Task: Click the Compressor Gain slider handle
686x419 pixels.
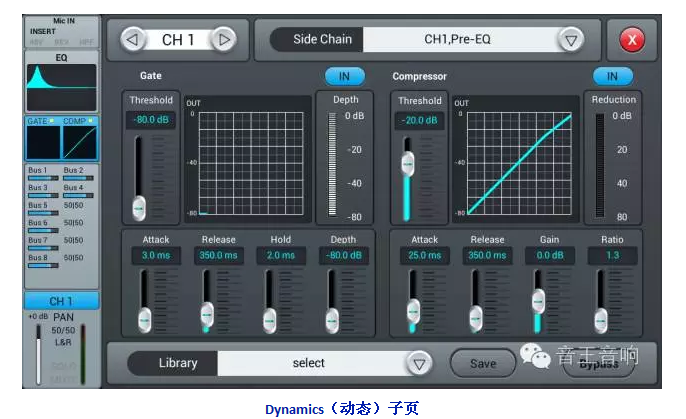Action: coord(538,299)
